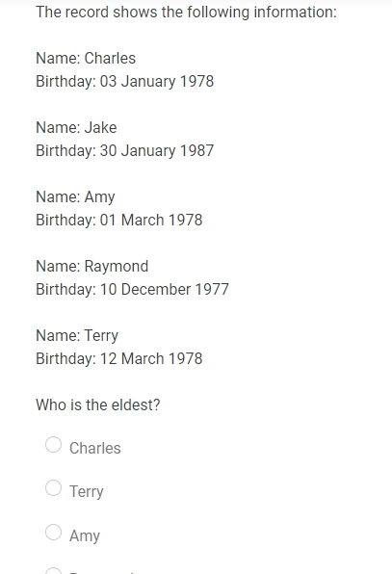Screen dimensions: 392x574
Task: Select the partially visible fourth radio button
Action: point(53,571)
